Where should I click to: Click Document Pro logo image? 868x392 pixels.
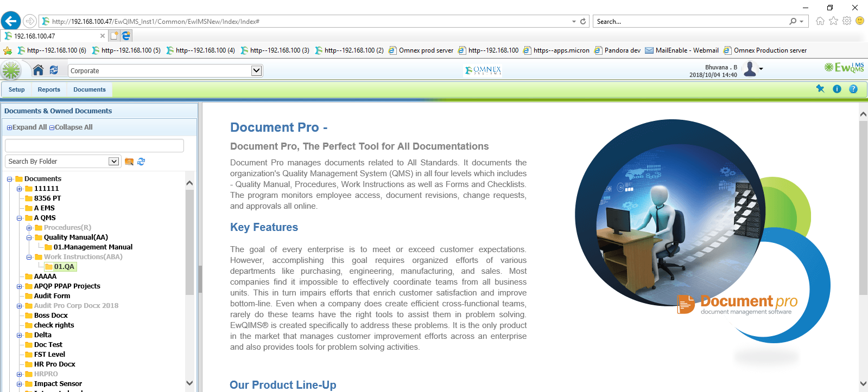coord(737,304)
